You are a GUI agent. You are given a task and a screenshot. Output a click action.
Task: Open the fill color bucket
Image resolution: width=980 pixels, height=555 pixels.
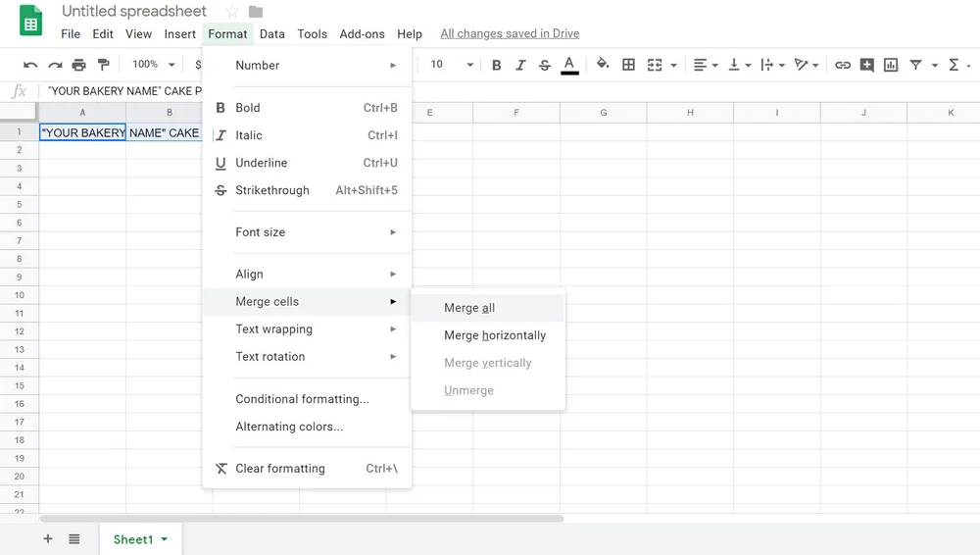coord(603,64)
